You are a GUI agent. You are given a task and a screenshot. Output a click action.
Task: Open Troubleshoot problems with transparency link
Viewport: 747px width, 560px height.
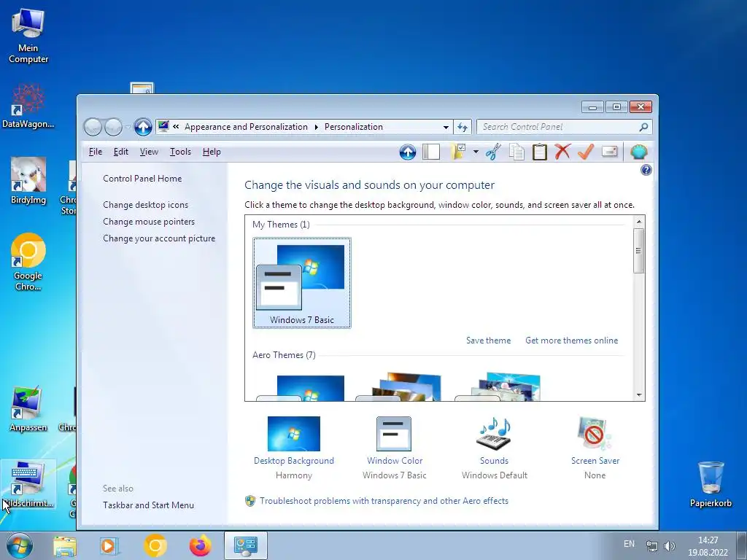pyautogui.click(x=384, y=501)
